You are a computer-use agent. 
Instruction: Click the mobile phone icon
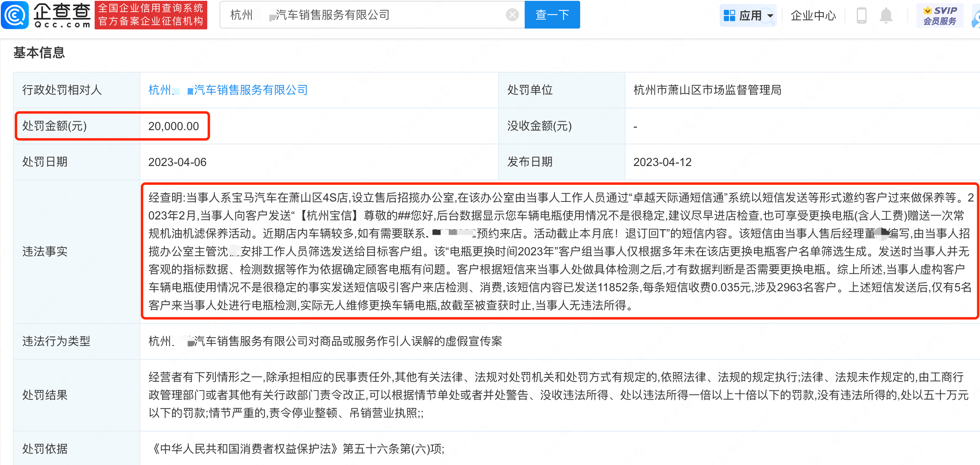coord(862,15)
